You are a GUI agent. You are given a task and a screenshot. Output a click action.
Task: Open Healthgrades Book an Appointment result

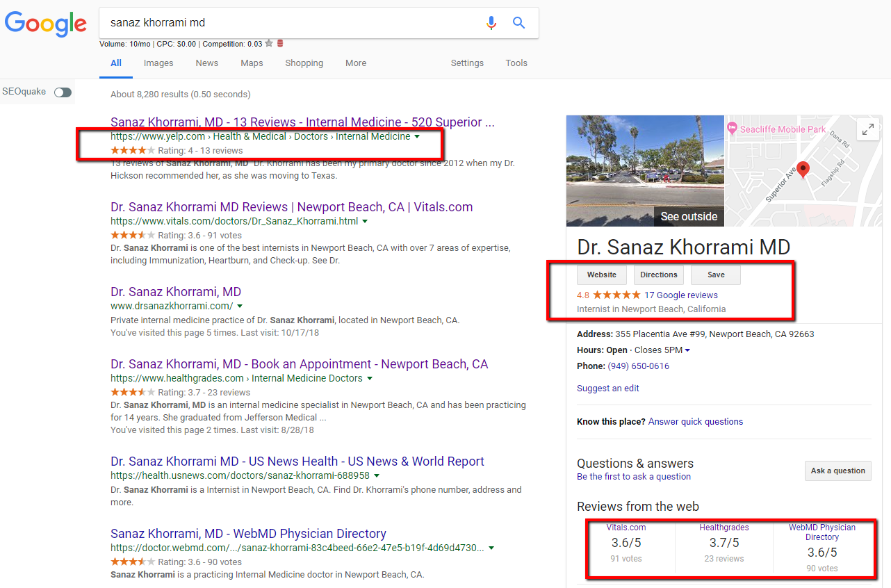300,364
